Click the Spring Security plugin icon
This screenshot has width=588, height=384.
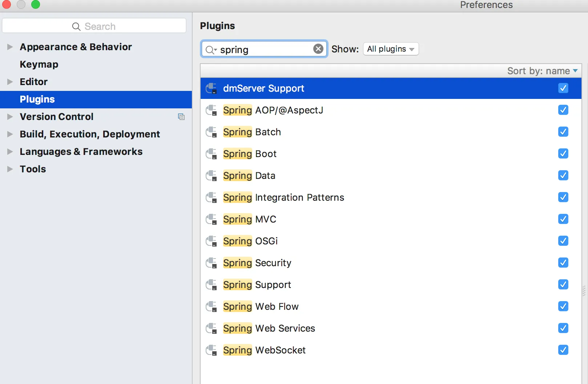[x=211, y=263]
